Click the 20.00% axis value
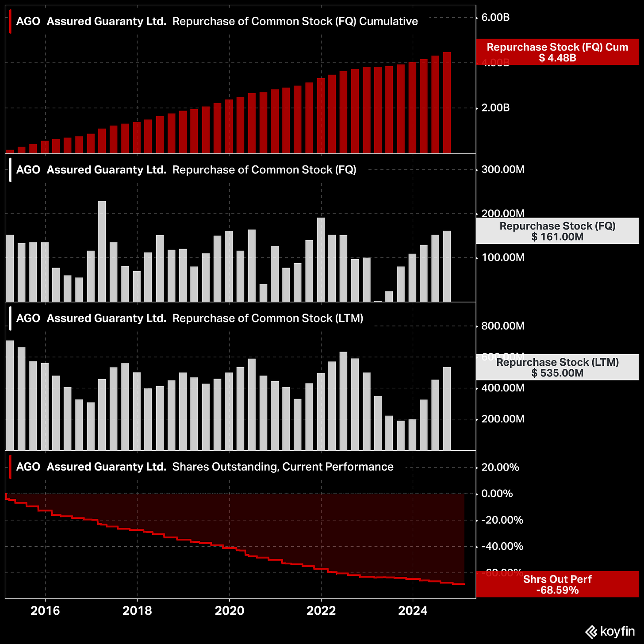Viewport: 644px width, 644px height. click(500, 467)
